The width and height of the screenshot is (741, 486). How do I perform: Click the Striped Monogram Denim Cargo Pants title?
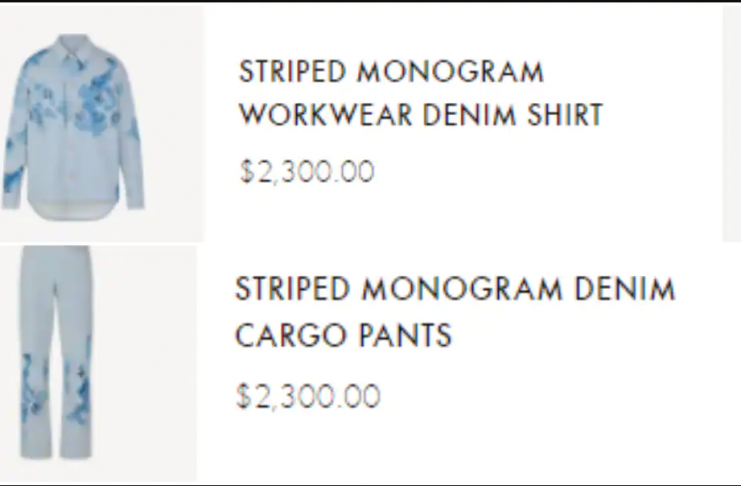(455, 312)
